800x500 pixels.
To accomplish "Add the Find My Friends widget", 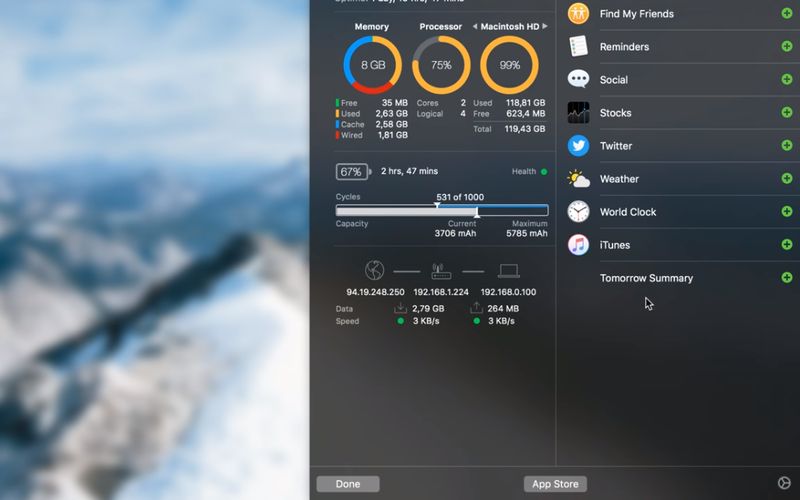I will tap(787, 13).
